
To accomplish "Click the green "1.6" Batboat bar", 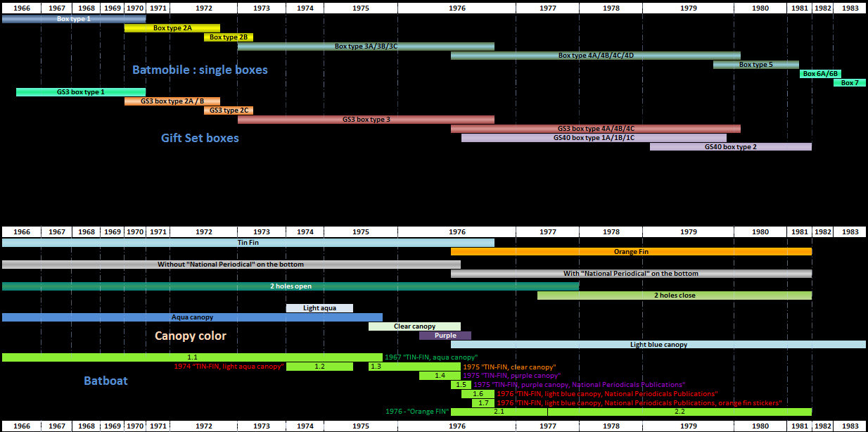I will (x=478, y=394).
